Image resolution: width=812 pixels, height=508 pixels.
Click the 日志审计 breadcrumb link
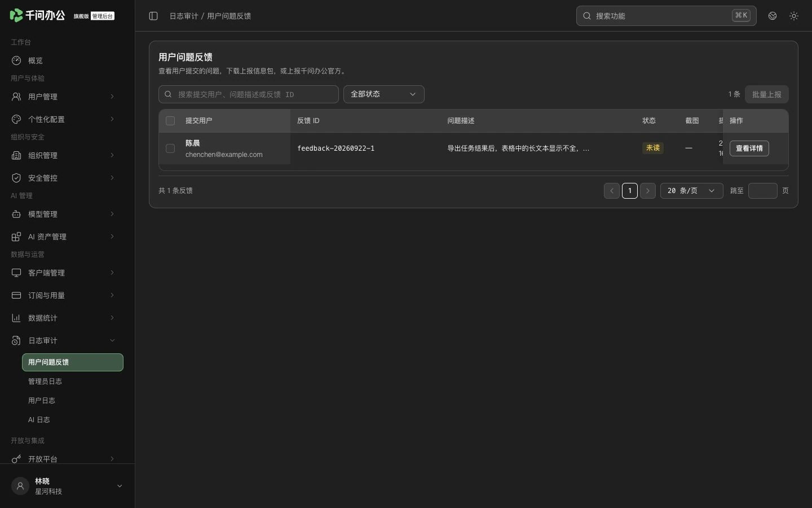tap(184, 16)
